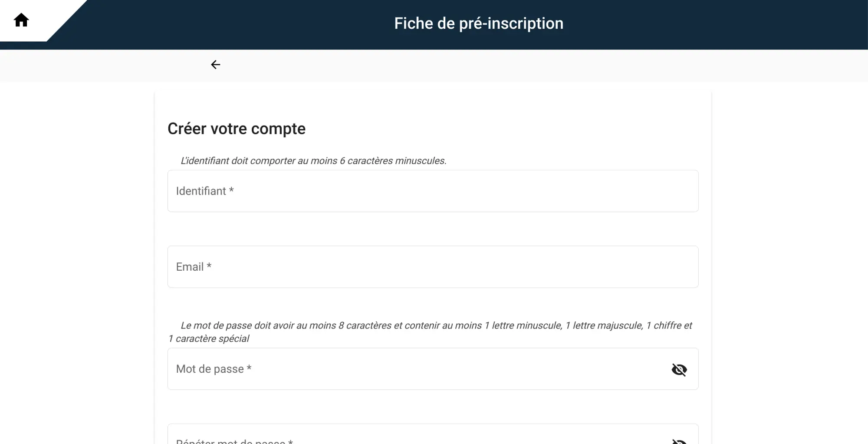
Task: Show the Mot de passe characters
Action: pos(679,369)
